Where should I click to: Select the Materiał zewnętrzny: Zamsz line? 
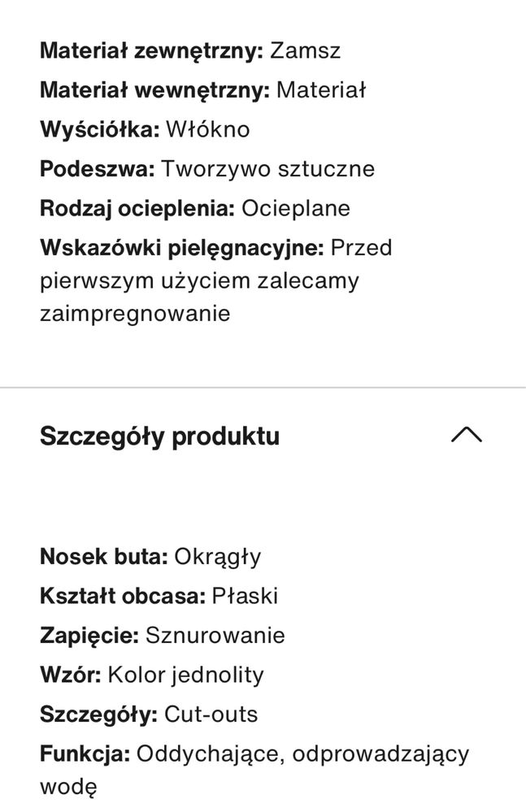(x=190, y=51)
